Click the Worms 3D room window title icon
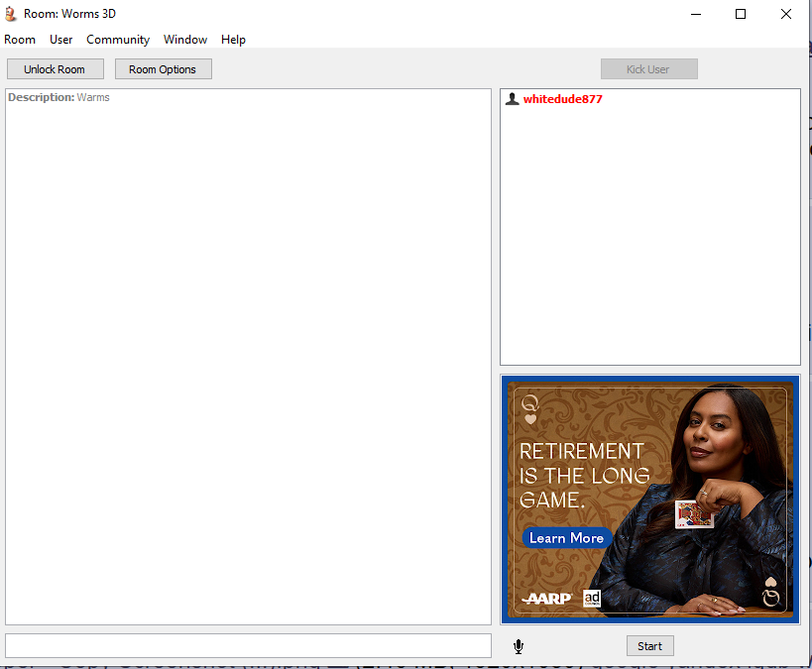The width and height of the screenshot is (812, 669). click(11, 14)
